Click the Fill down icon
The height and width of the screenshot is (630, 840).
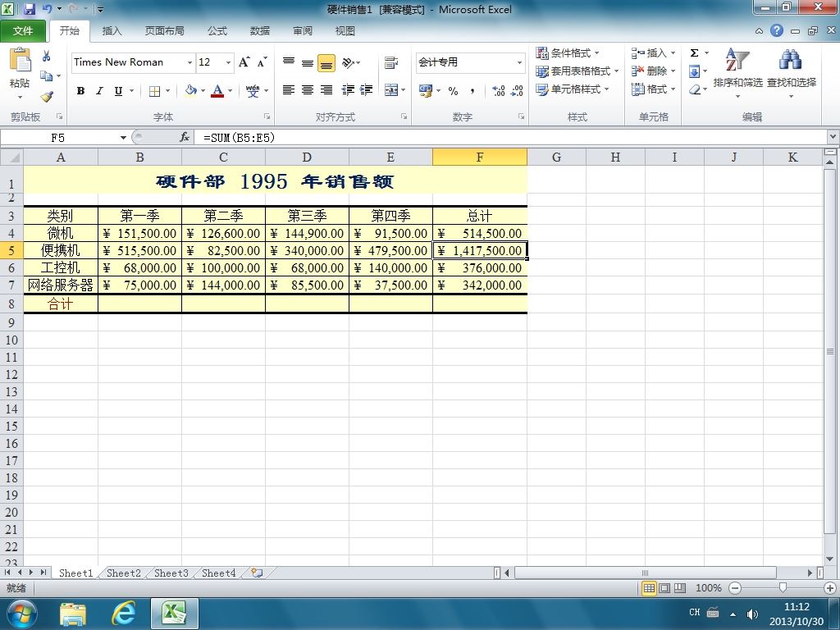(x=694, y=71)
